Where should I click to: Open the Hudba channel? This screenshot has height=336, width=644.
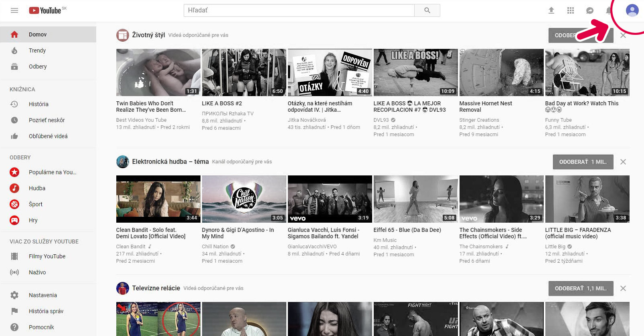(x=48, y=188)
